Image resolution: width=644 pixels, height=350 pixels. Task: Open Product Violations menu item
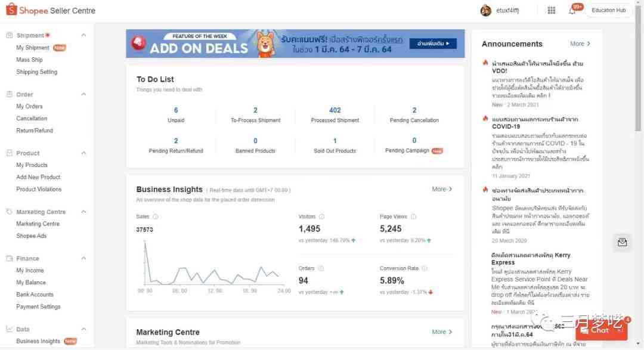39,189
